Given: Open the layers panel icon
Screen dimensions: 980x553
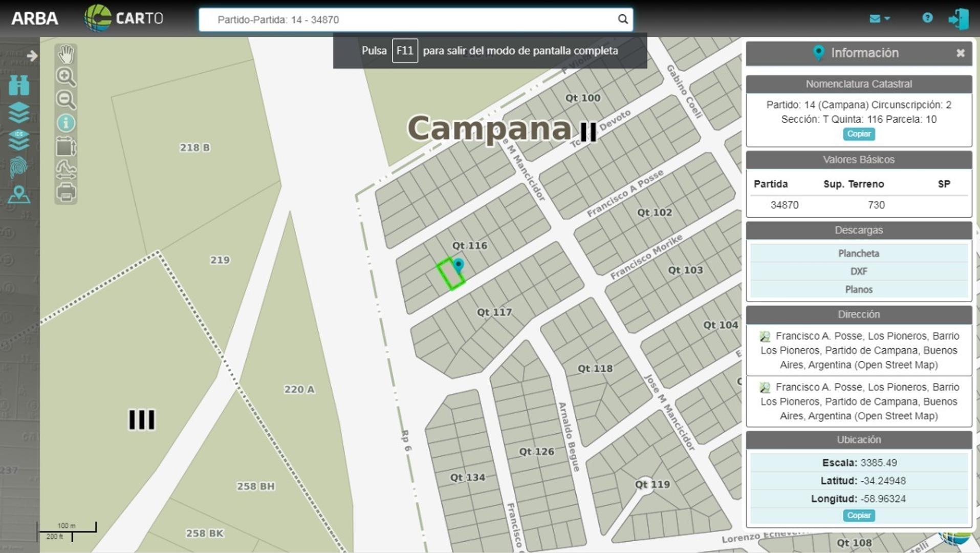Looking at the screenshot, I should coord(19,113).
